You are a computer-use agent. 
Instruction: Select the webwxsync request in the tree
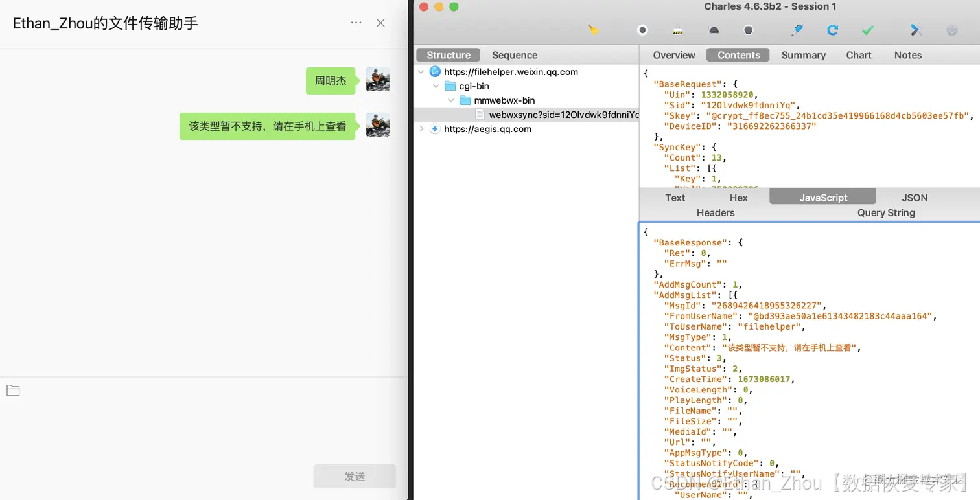click(563, 115)
